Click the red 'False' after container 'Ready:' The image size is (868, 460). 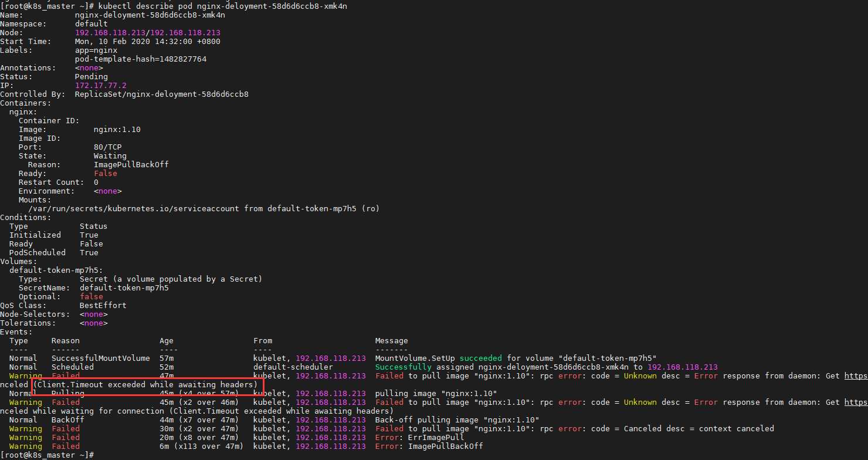click(x=106, y=173)
